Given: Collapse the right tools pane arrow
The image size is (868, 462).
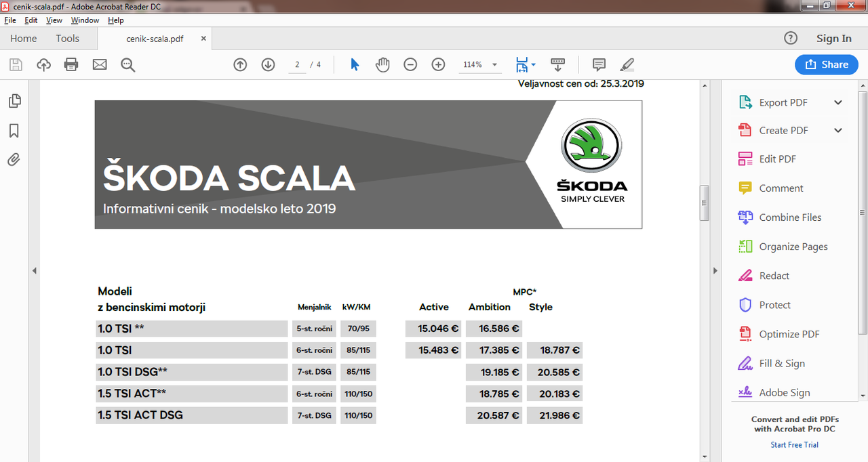Looking at the screenshot, I should [x=714, y=271].
